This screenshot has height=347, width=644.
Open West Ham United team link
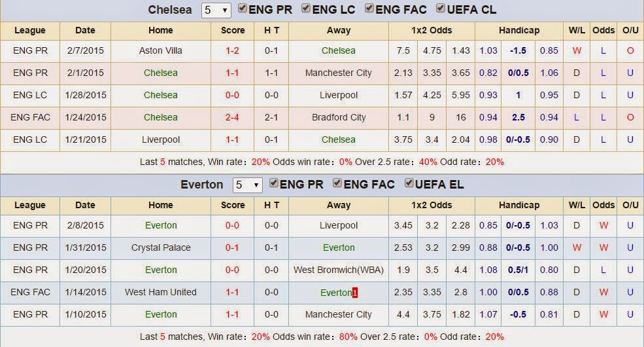161,292
